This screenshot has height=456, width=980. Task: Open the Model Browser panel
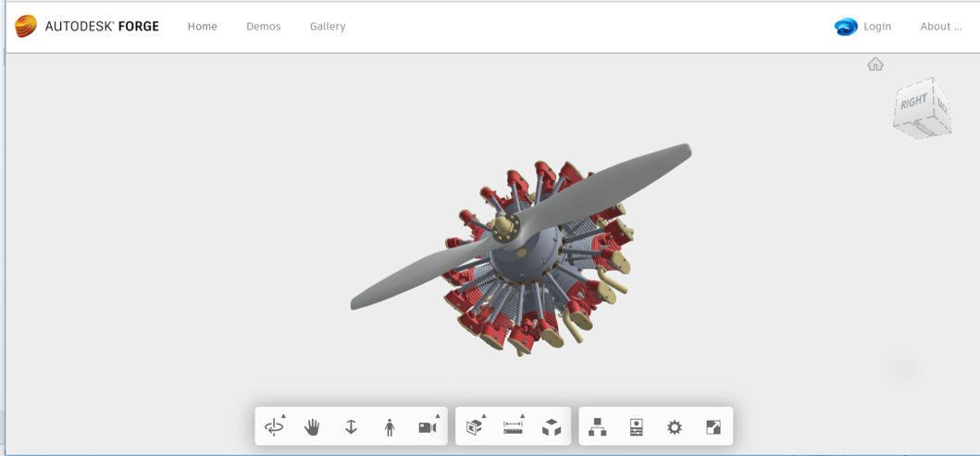(x=598, y=427)
